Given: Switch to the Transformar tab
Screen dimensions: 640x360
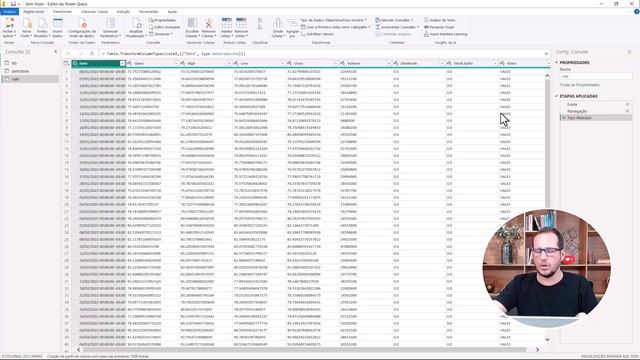Looking at the screenshot, I should click(x=62, y=12).
